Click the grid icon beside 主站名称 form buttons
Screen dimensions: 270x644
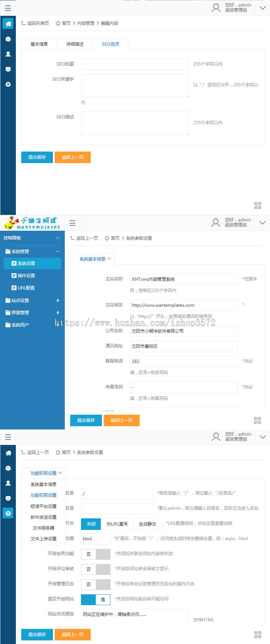pos(257,420)
